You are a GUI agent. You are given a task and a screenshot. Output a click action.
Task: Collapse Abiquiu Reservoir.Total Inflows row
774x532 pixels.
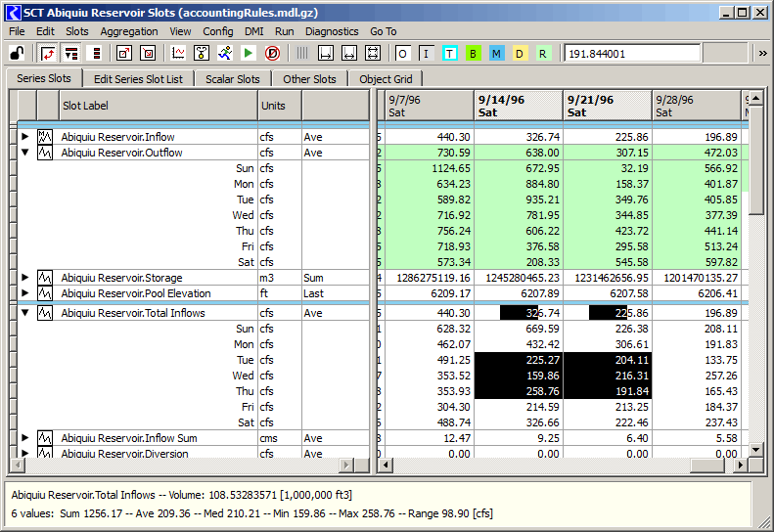tap(24, 312)
